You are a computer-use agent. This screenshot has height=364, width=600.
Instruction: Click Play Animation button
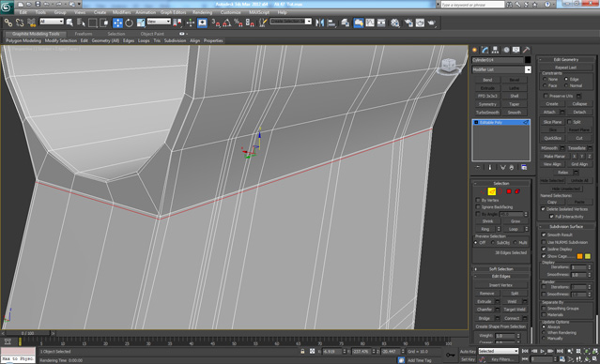click(x=542, y=351)
